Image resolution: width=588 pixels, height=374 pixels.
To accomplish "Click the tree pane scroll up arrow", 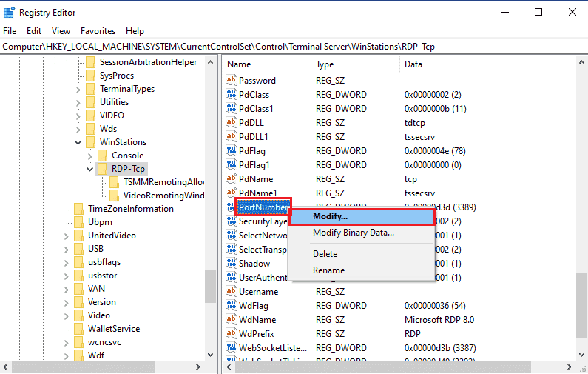I will point(210,62).
